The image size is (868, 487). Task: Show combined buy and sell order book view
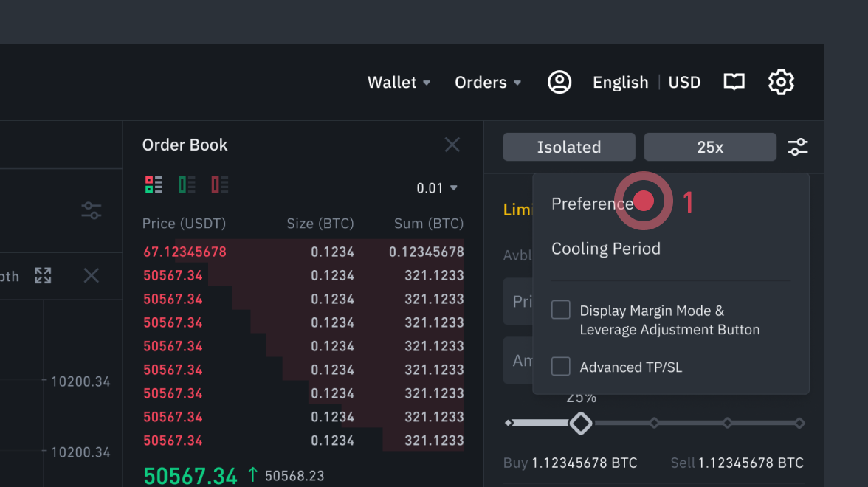coord(154,184)
